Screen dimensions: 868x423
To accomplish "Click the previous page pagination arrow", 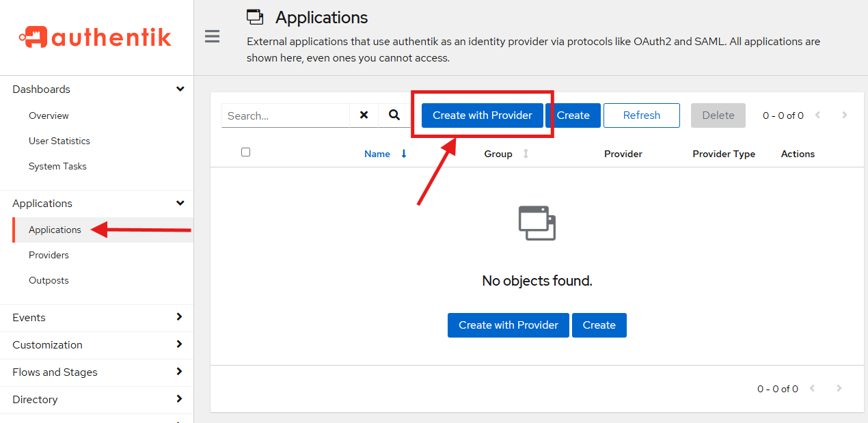I will 818,115.
